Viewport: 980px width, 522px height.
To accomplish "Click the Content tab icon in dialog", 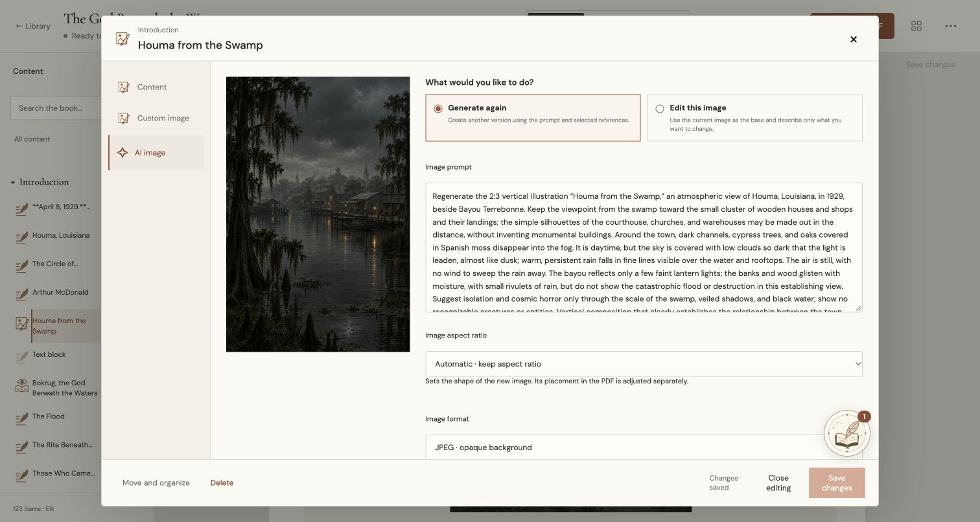I will pos(124,87).
